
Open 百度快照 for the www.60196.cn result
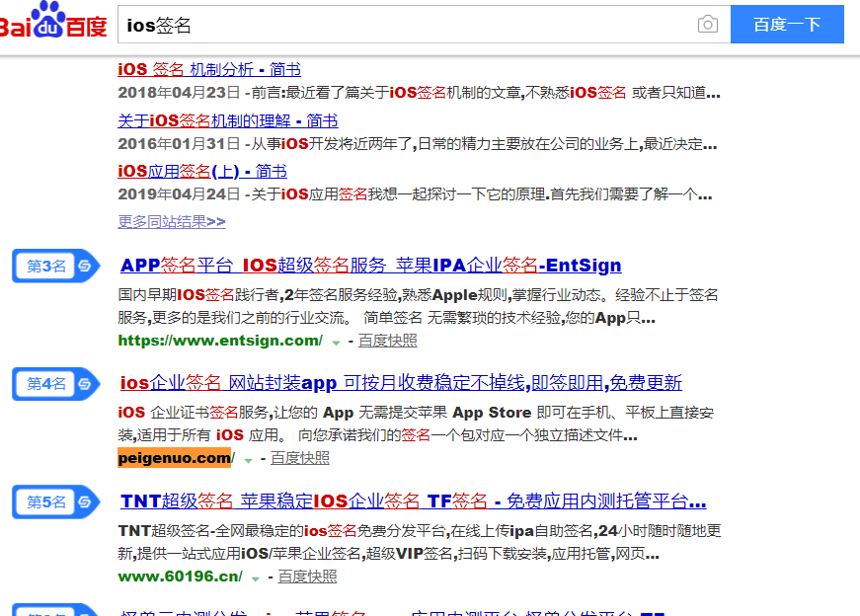(x=307, y=577)
